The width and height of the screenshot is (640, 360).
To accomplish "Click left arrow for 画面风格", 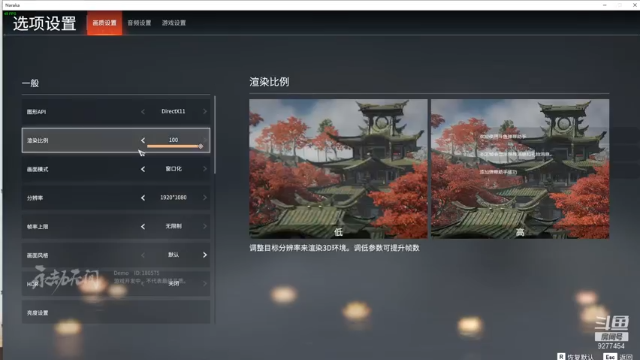I will coord(143,255).
